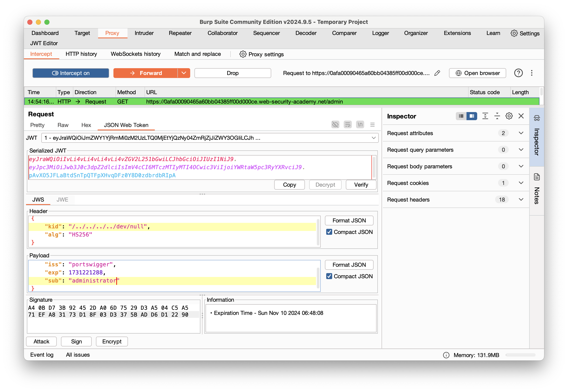Click the memory usage progress bar
This screenshot has height=392, width=568.
click(x=520, y=355)
